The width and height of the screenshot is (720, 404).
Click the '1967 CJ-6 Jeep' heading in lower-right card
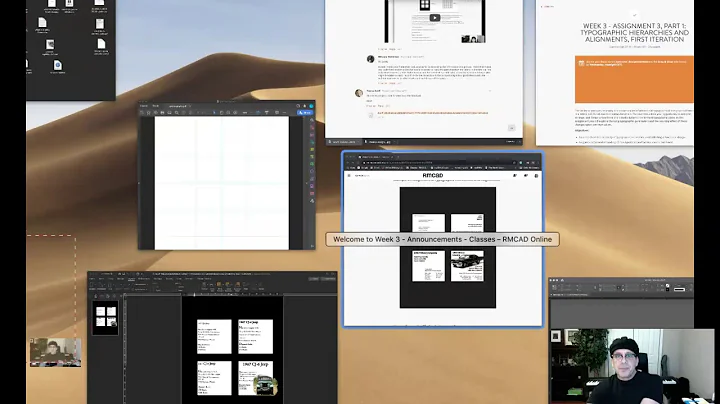click(x=256, y=365)
